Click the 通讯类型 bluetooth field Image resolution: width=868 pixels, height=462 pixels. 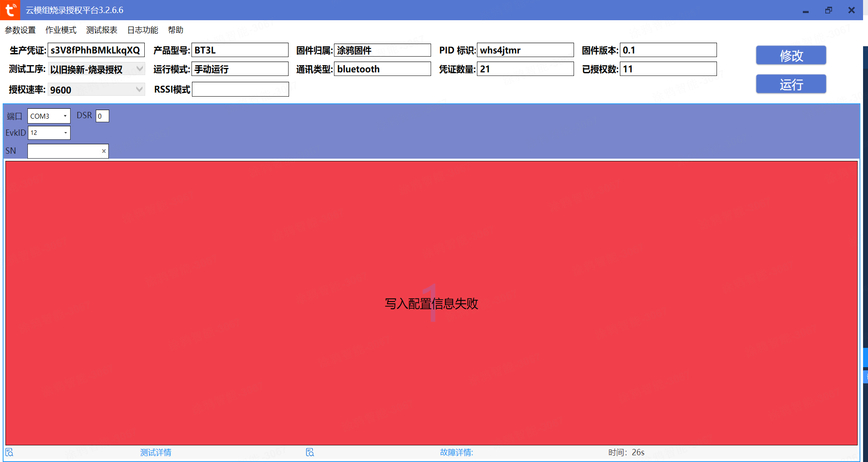(x=383, y=69)
